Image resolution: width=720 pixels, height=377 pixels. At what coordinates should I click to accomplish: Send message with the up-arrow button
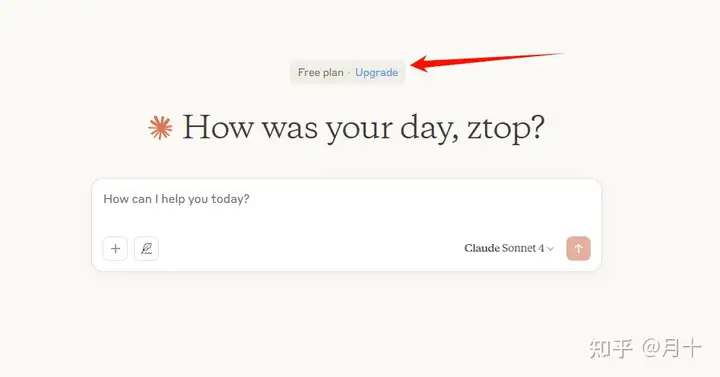(x=578, y=248)
